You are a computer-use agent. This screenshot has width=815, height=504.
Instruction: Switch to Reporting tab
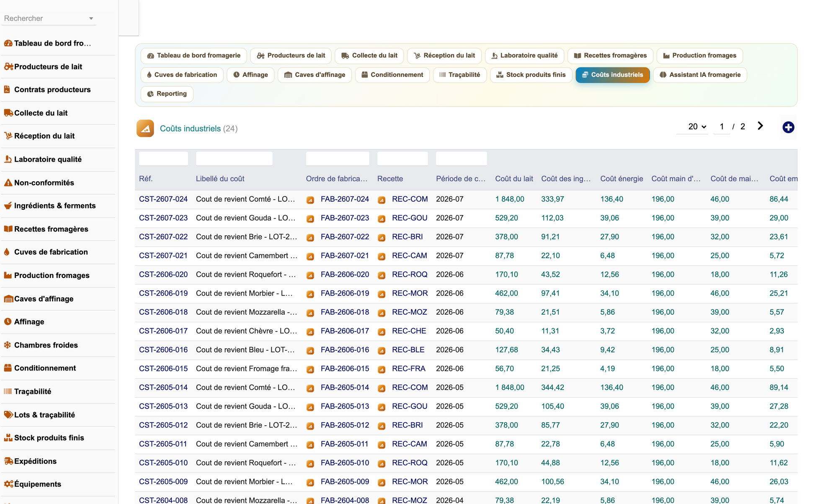coord(167,94)
